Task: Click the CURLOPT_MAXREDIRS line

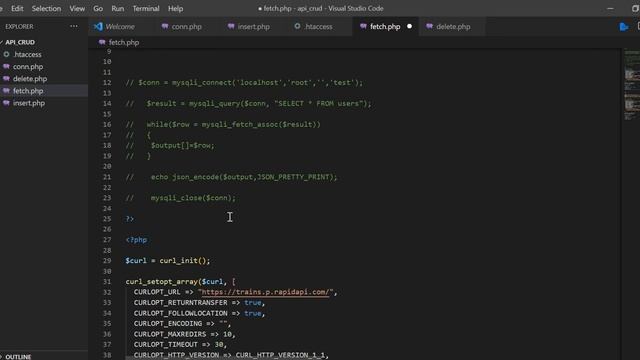Action: click(184, 334)
